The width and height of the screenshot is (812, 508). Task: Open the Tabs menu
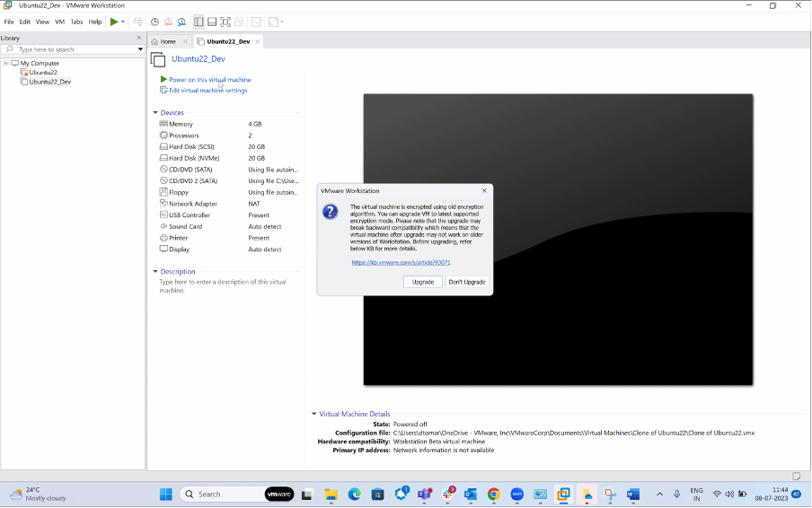(76, 22)
